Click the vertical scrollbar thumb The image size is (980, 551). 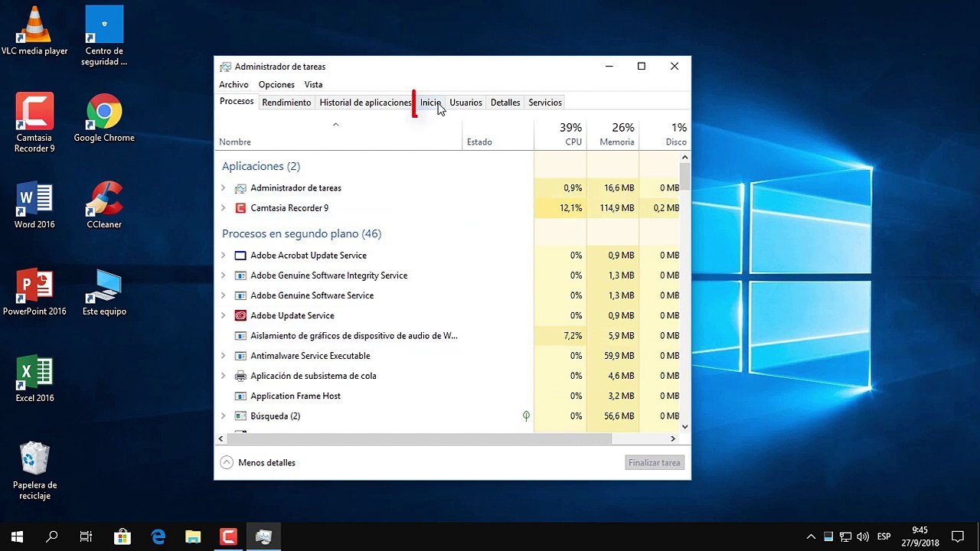pyautogui.click(x=685, y=177)
